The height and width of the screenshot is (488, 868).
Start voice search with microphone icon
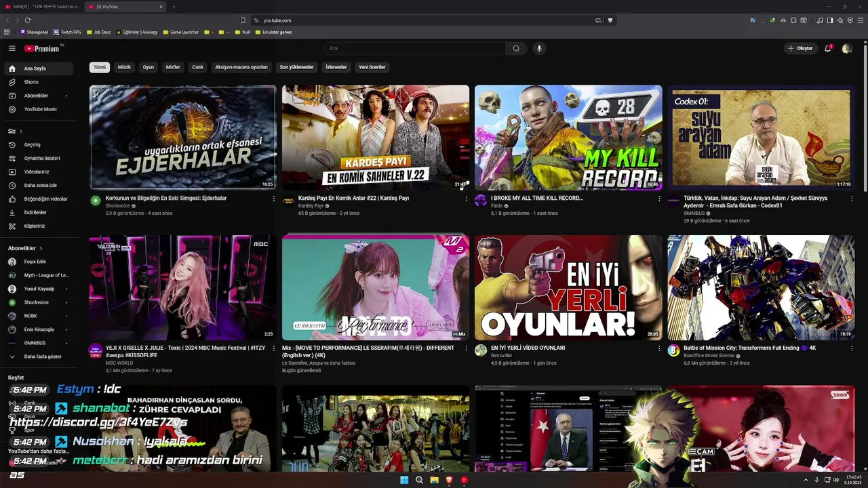click(539, 48)
